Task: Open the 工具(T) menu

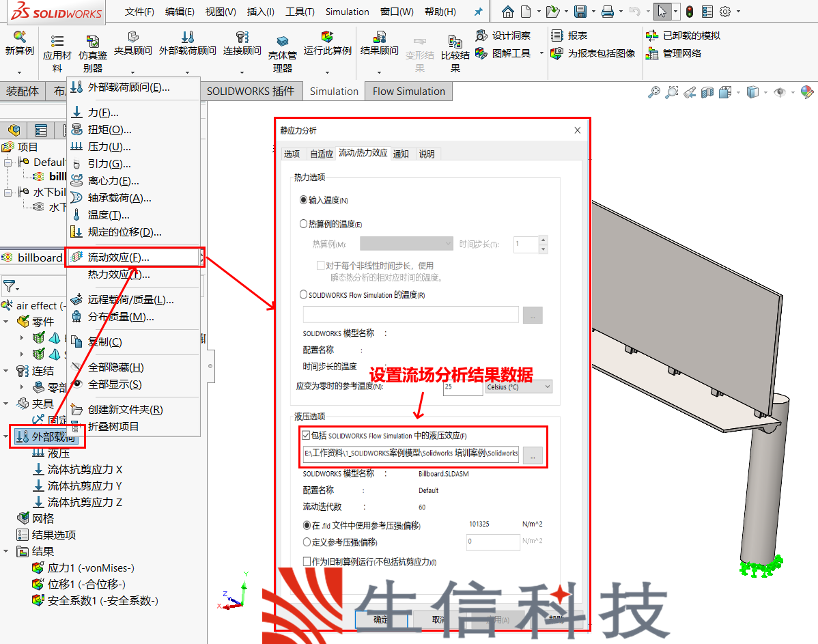Action: (x=300, y=12)
